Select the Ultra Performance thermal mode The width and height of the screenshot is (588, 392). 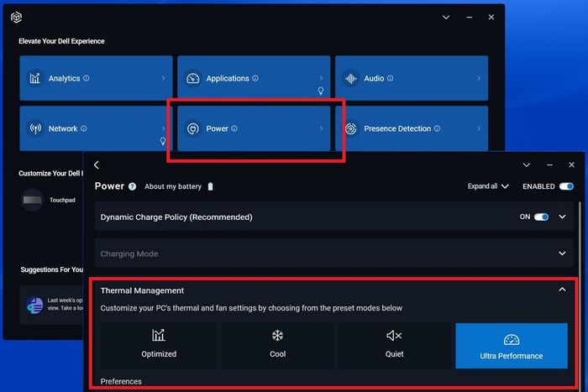point(511,345)
